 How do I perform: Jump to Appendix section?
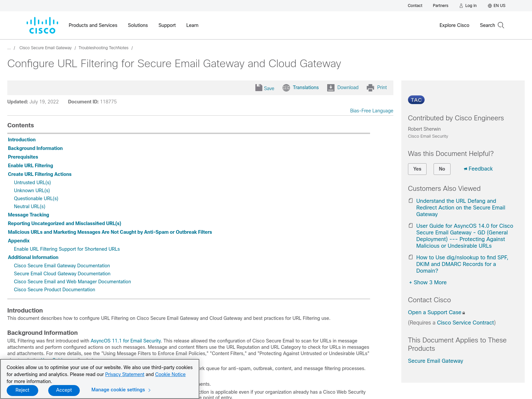(x=19, y=241)
